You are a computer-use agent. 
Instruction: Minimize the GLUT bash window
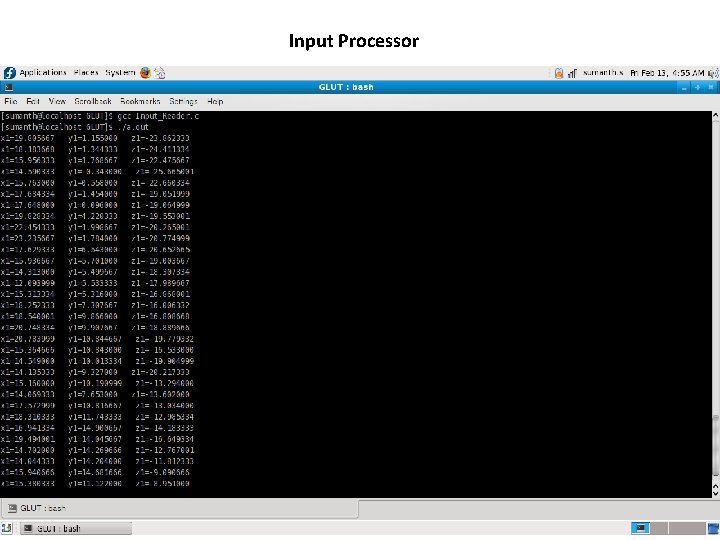point(684,87)
